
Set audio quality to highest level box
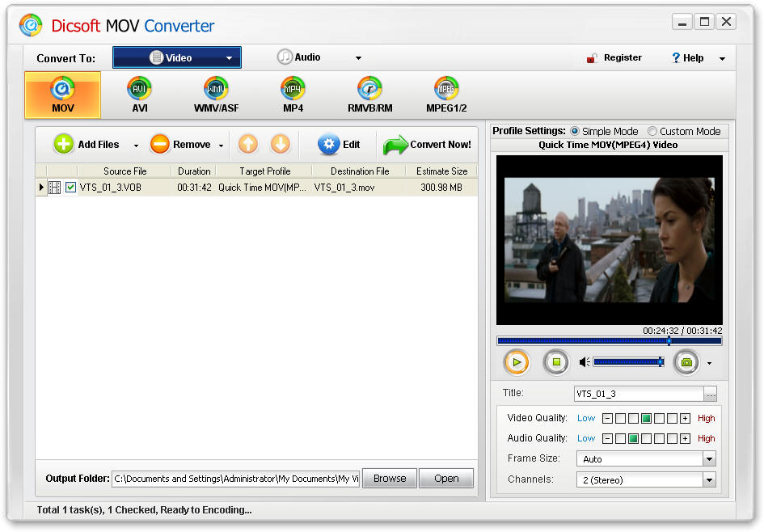(x=672, y=438)
